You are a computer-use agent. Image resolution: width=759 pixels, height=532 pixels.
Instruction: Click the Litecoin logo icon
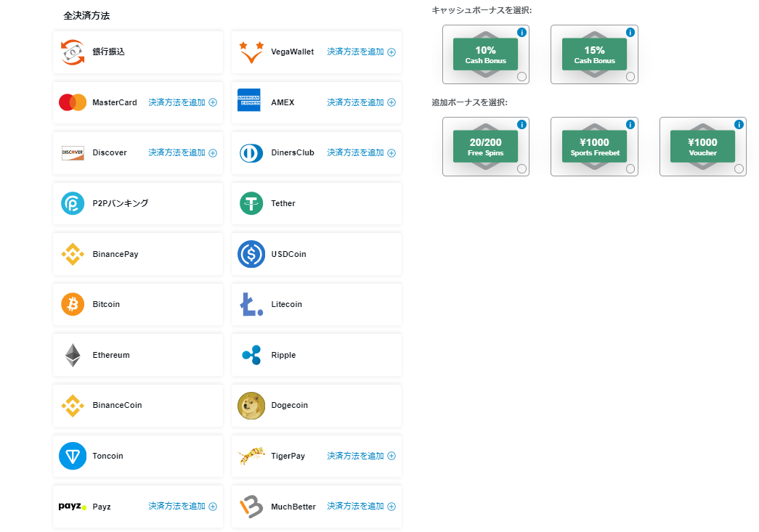251,304
